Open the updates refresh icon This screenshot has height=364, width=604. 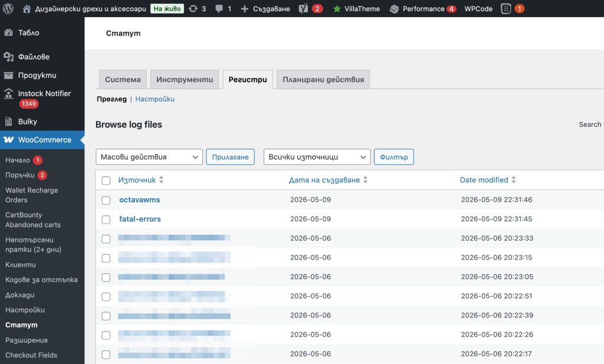tap(193, 8)
